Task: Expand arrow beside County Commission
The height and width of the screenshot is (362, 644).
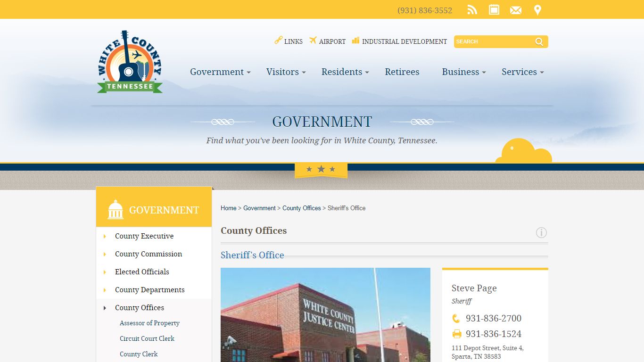Action: pos(105,254)
